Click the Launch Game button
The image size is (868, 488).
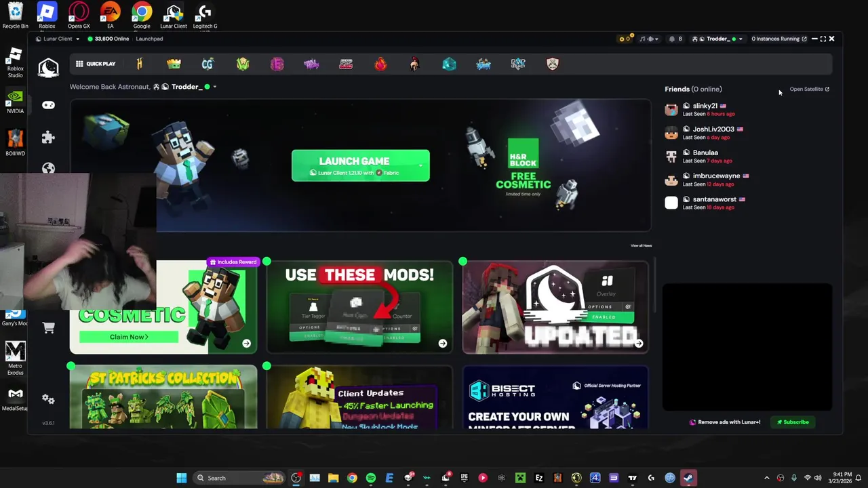[x=360, y=165]
